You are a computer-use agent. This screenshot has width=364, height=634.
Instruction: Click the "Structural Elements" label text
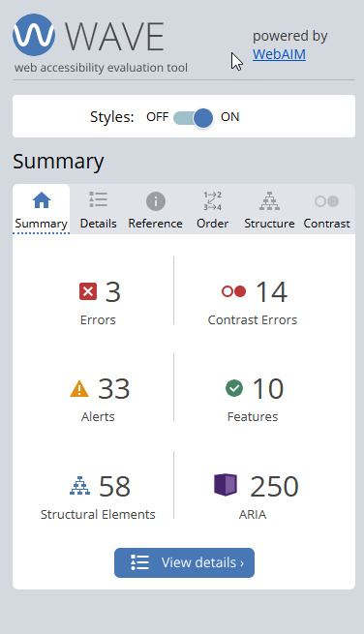click(x=98, y=514)
